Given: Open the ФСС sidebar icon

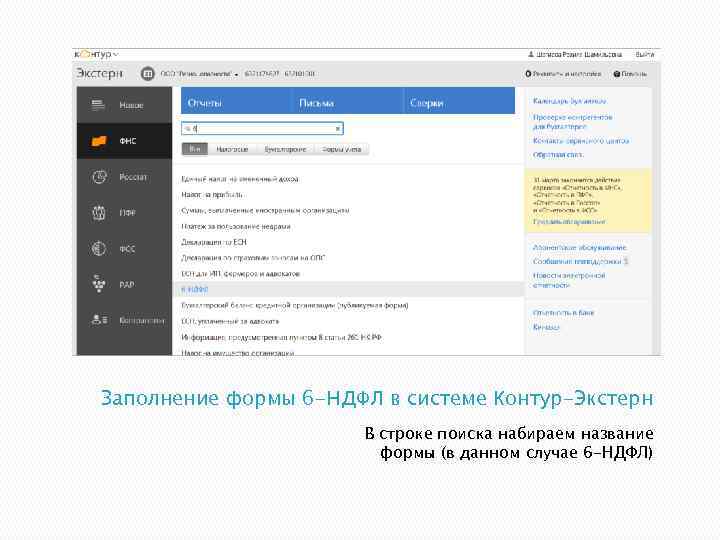Looking at the screenshot, I should [99, 248].
